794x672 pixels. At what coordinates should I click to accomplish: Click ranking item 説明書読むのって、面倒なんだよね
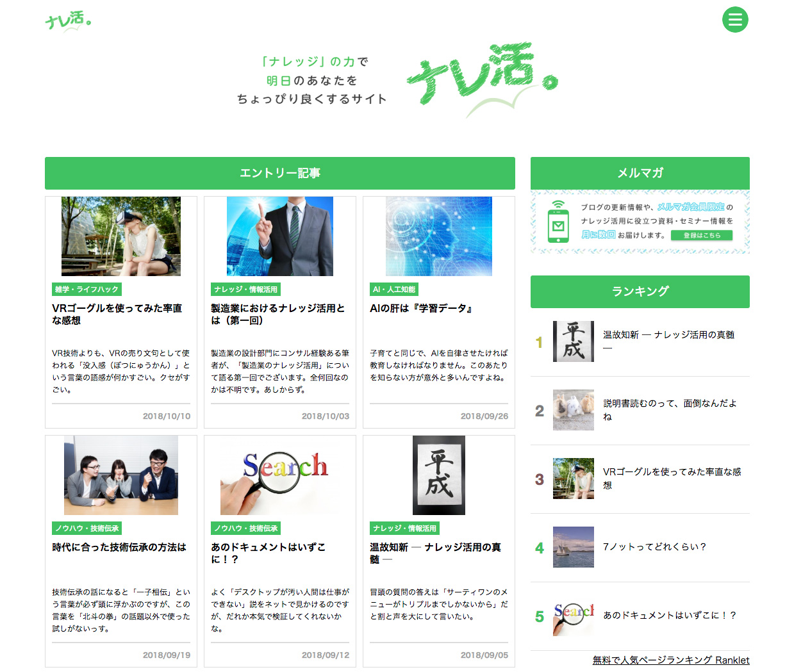(x=670, y=410)
